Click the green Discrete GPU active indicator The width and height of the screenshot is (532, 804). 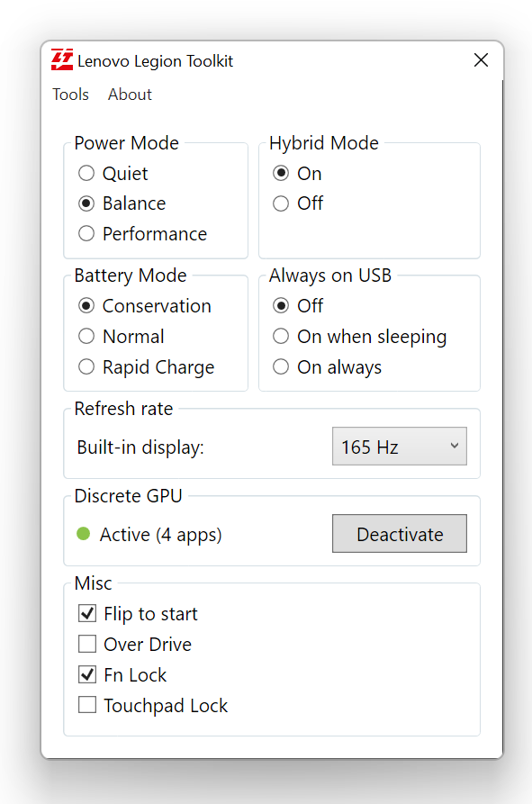(84, 534)
